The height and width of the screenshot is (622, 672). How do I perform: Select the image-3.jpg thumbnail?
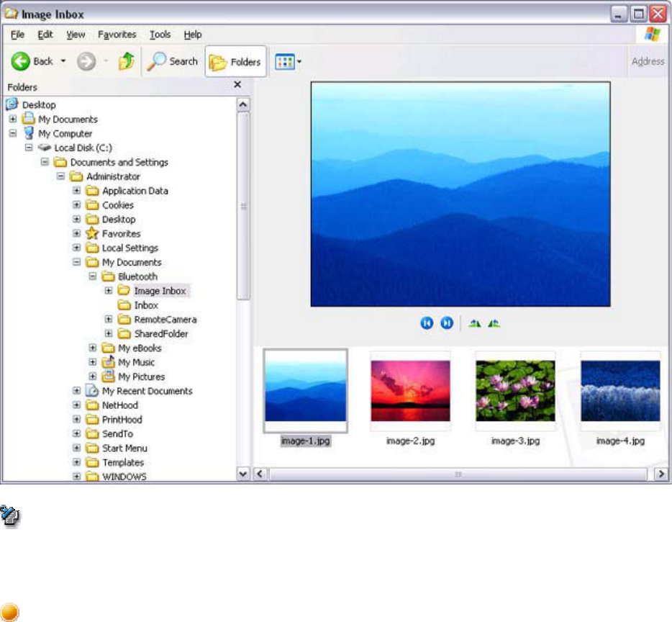(515, 391)
